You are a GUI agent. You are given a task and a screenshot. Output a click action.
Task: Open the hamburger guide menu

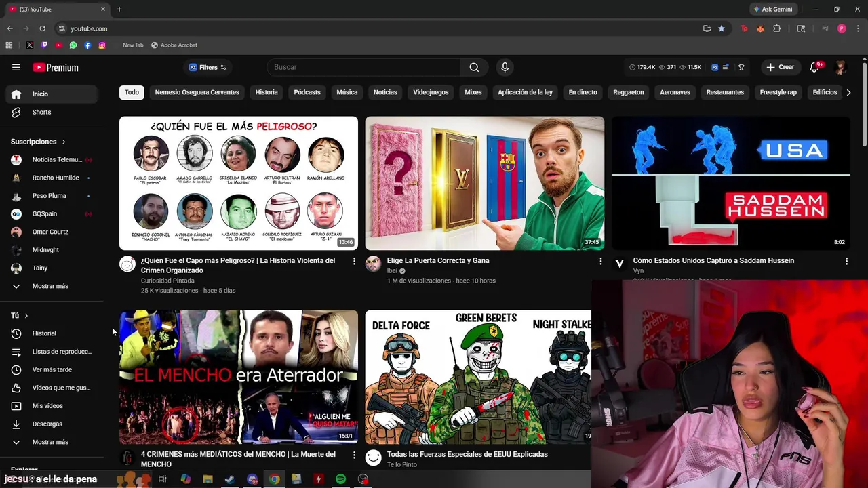[16, 67]
